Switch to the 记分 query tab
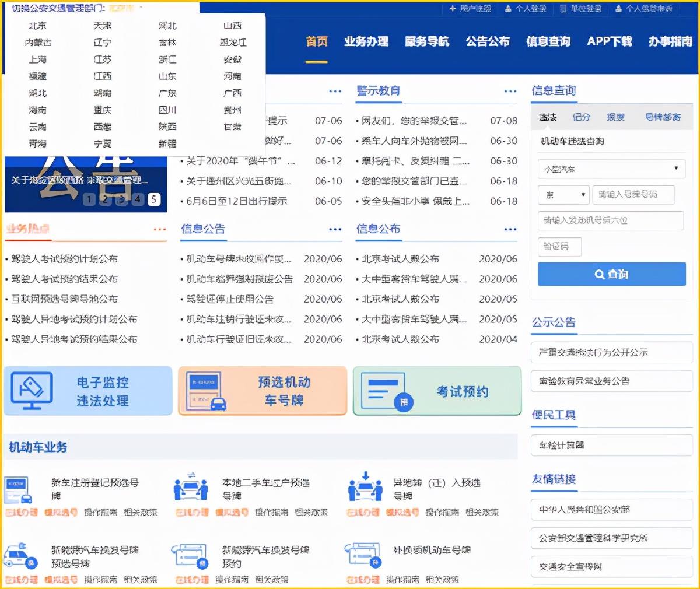The width and height of the screenshot is (700, 589). 581,117
